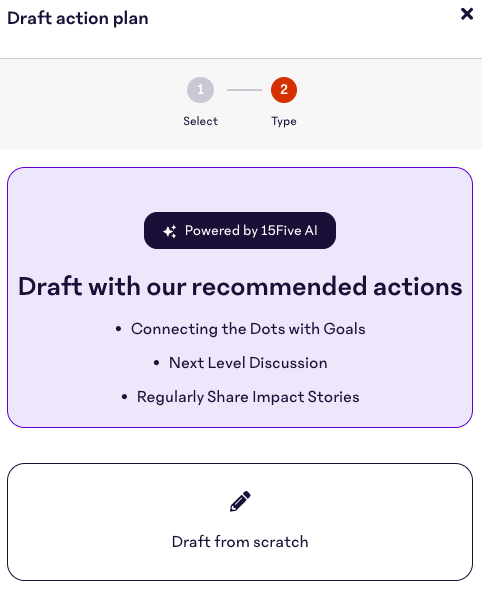This screenshot has width=482, height=597.
Task: Go back to the Select step label
Action: (x=200, y=121)
